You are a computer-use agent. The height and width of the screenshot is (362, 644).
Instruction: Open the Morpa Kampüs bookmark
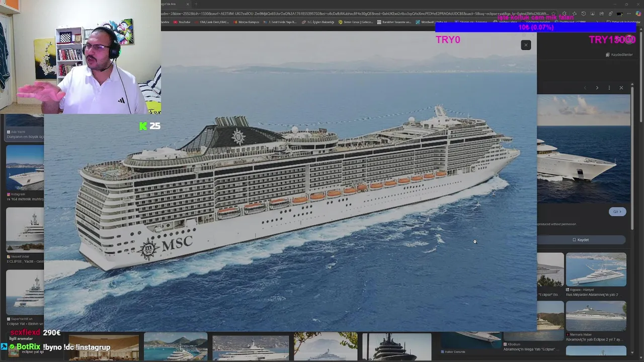point(246,22)
